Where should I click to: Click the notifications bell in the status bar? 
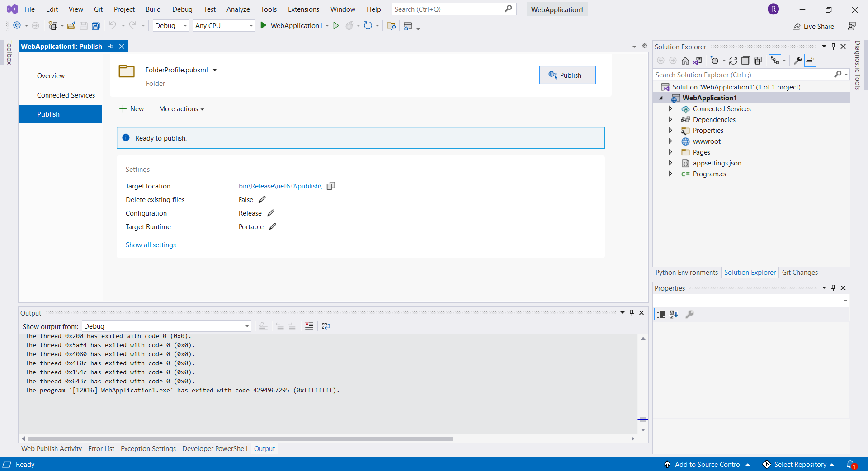pos(851,465)
